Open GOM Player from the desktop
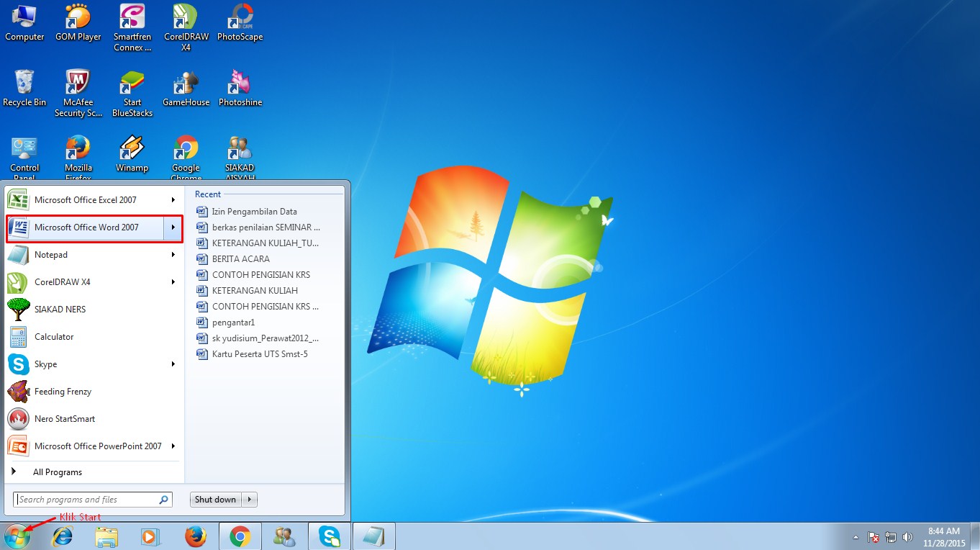 tap(77, 19)
